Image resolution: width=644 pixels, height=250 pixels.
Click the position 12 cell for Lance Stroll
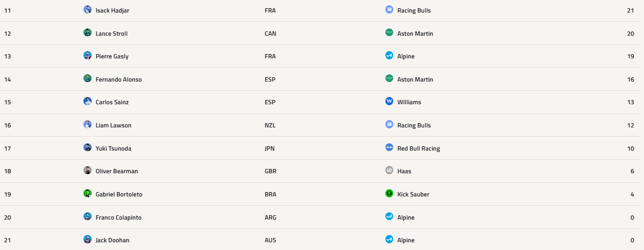(x=7, y=34)
